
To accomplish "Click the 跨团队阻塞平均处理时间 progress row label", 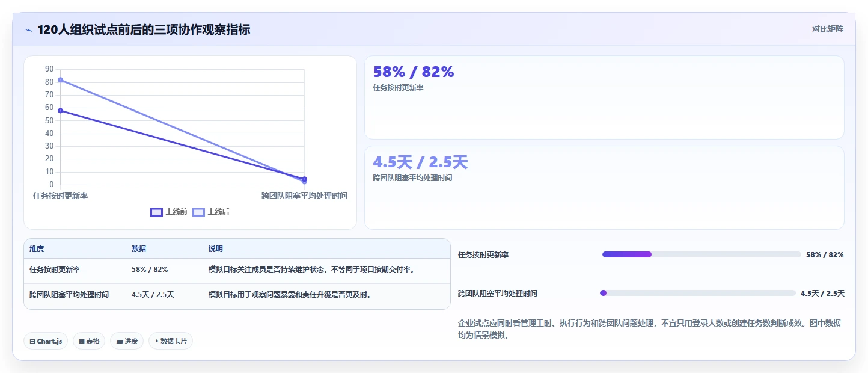I will 498,294.
